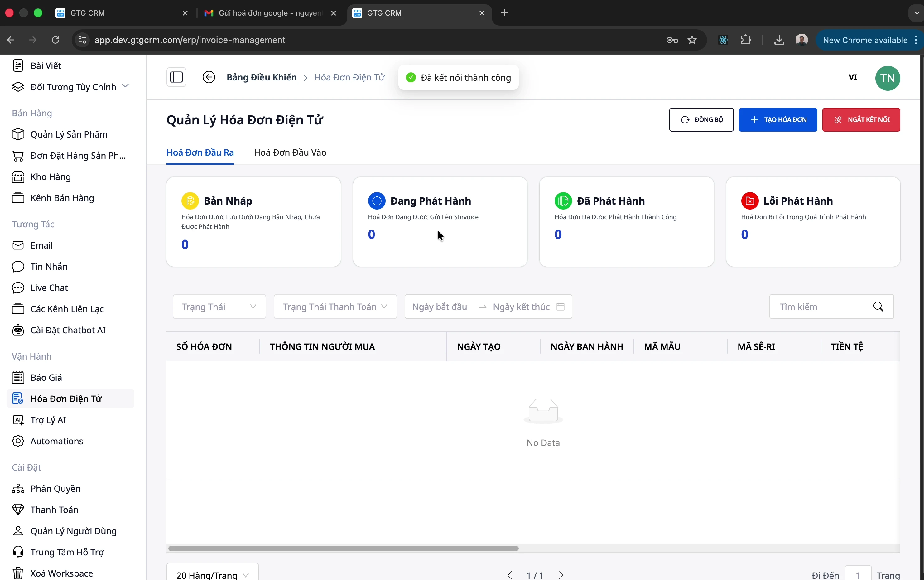This screenshot has height=580, width=924.
Task: Open Trợ Lý AI sidebar item
Action: tap(48, 420)
